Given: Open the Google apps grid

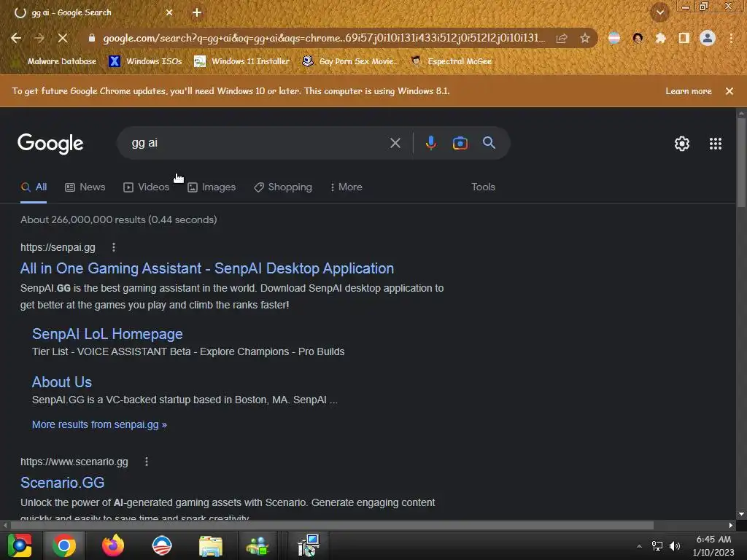Looking at the screenshot, I should (x=716, y=144).
